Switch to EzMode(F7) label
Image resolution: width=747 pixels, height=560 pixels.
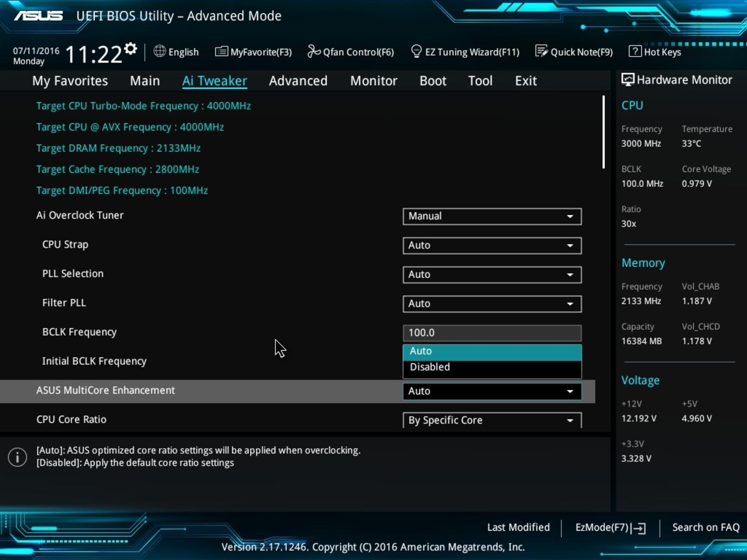tap(602, 528)
